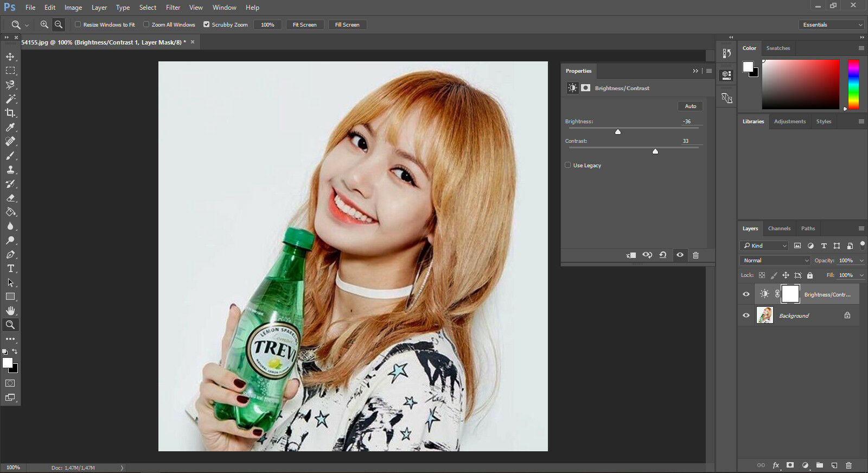Viewport: 868px width, 473px height.
Task: Open the layer Kind filter dropdown
Action: (765, 246)
